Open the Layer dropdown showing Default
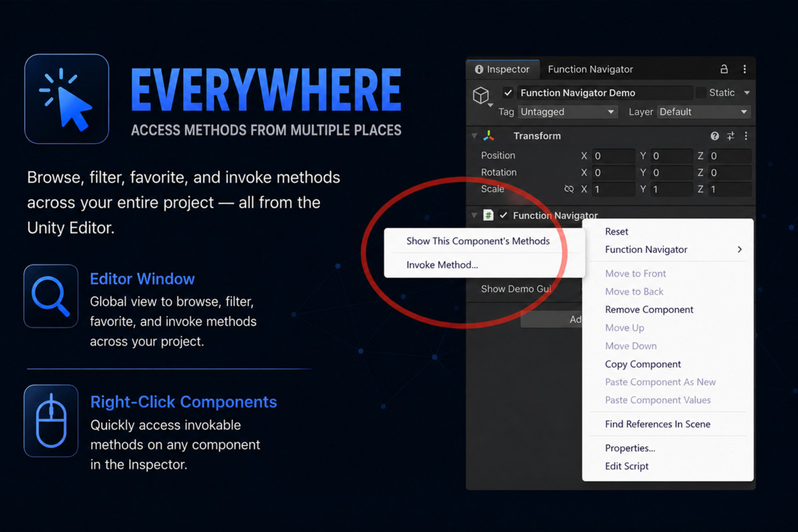The width and height of the screenshot is (798, 532). (704, 112)
